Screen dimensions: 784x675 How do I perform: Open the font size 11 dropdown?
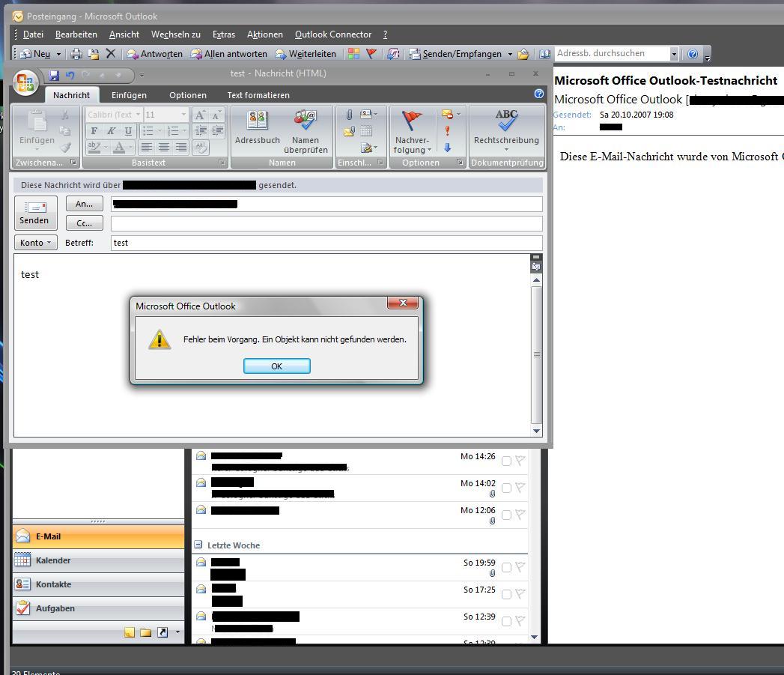184,115
